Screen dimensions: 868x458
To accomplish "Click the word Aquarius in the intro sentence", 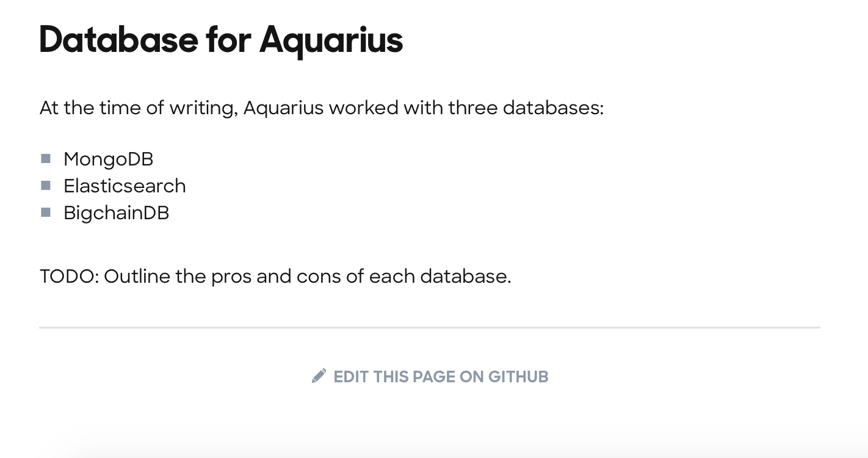I will pyautogui.click(x=283, y=108).
